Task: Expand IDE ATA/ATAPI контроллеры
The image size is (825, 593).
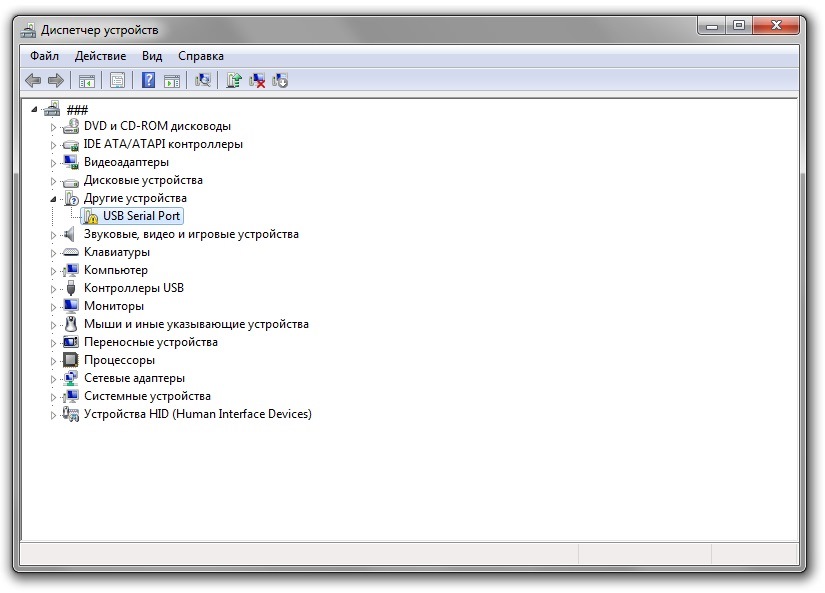Action: pos(53,145)
